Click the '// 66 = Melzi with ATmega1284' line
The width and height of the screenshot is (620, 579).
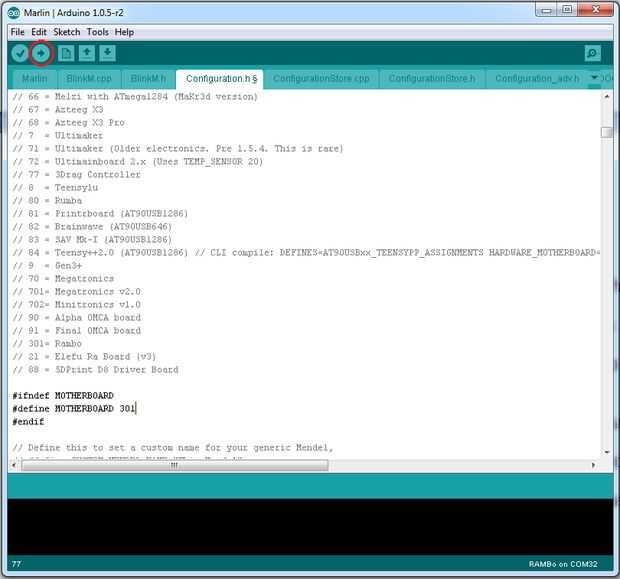point(135,96)
